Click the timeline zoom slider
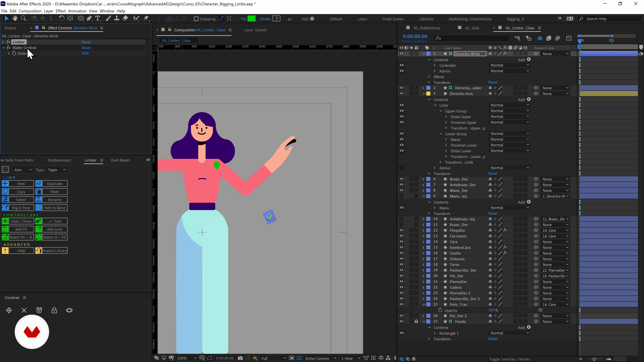Viewport: 644px width, 362px height. [x=594, y=359]
